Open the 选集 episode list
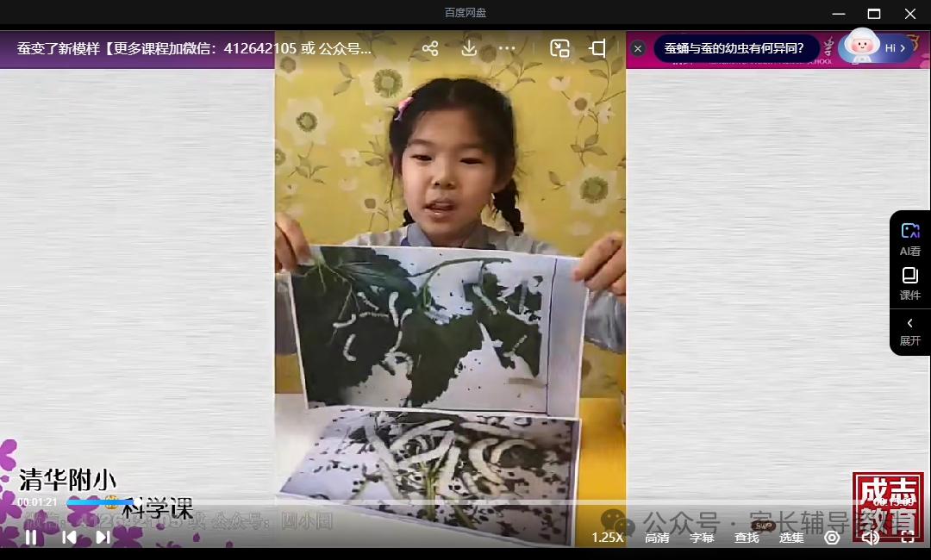The width and height of the screenshot is (931, 560). (791, 538)
